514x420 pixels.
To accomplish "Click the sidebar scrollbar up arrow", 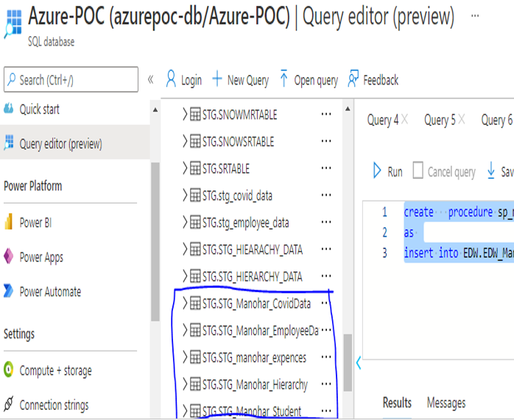I will 155,110.
